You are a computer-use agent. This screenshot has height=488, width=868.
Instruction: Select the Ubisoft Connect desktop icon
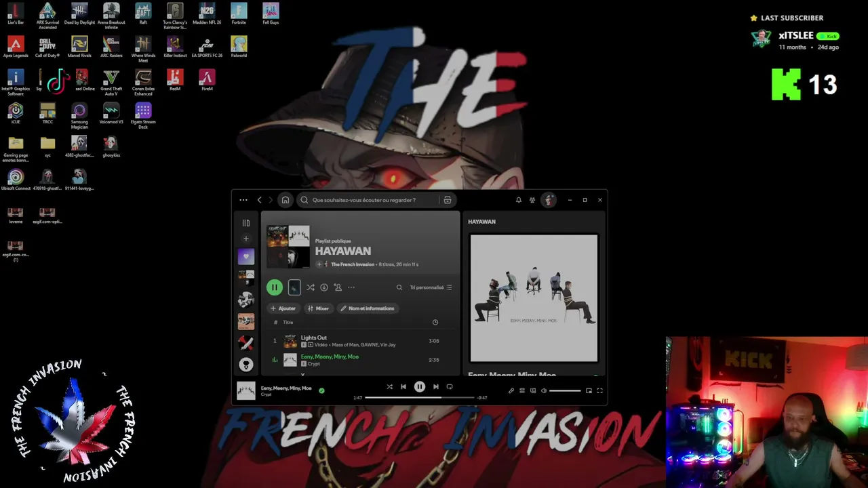pyautogui.click(x=16, y=180)
